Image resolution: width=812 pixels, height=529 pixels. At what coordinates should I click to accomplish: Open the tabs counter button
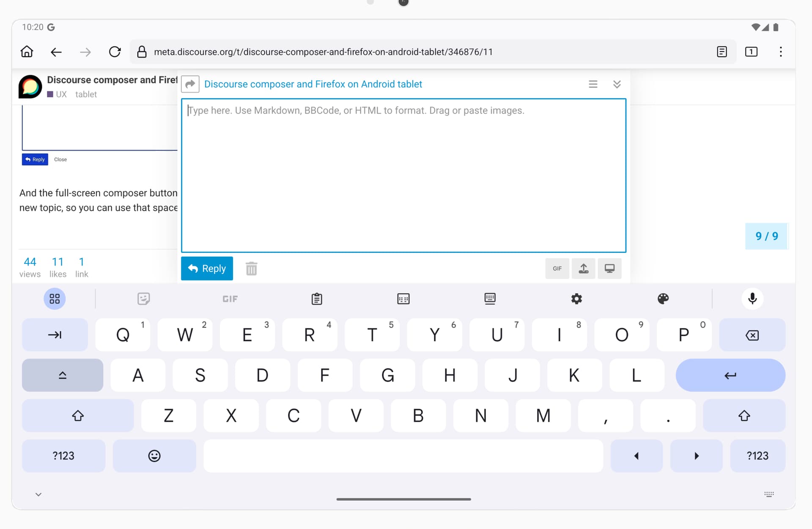tap(751, 52)
